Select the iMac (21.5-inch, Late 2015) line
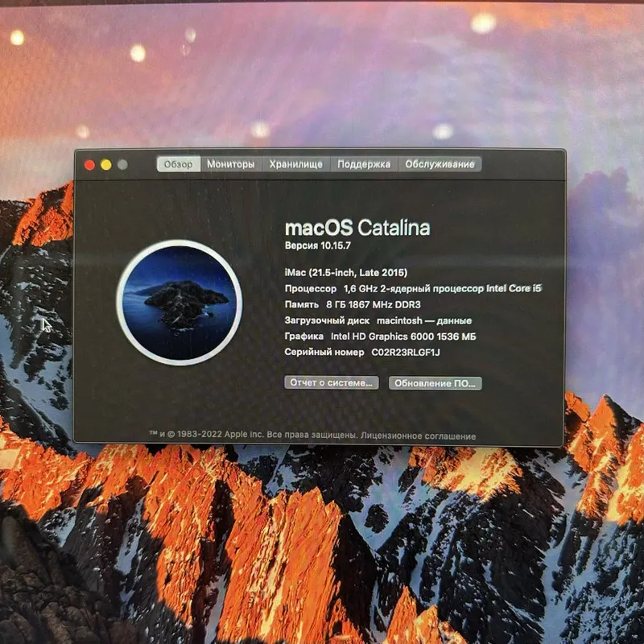This screenshot has height=644, width=644. (346, 272)
